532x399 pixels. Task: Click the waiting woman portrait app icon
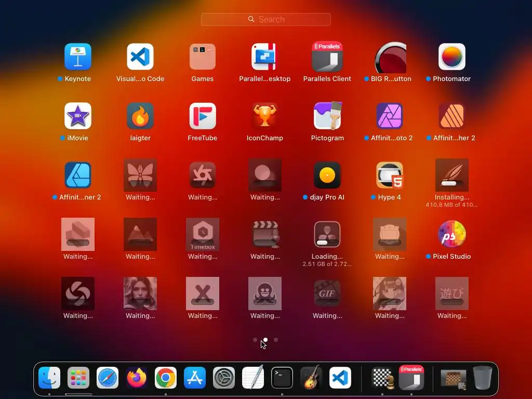[x=140, y=294]
